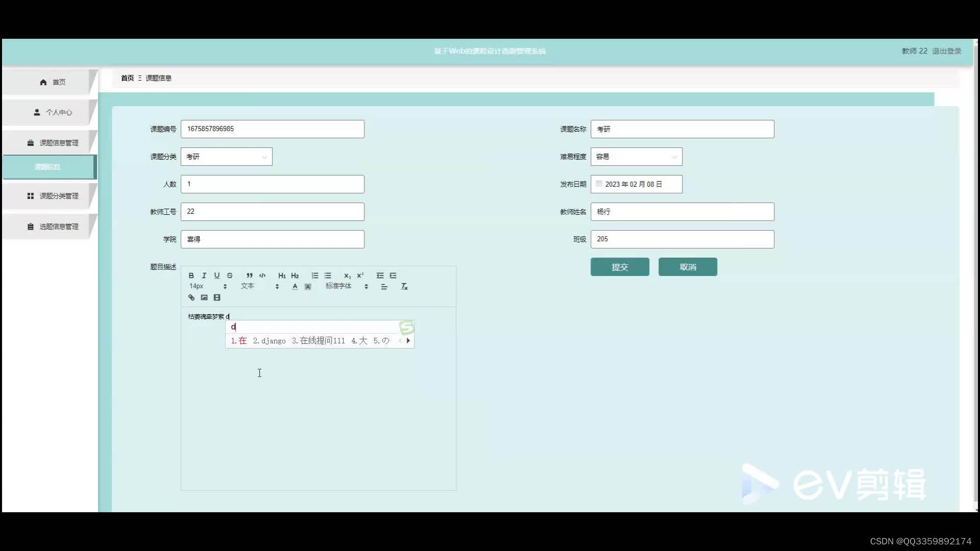Open 课题分类管理 in the sidebar
The image size is (980, 551).
click(x=49, y=196)
